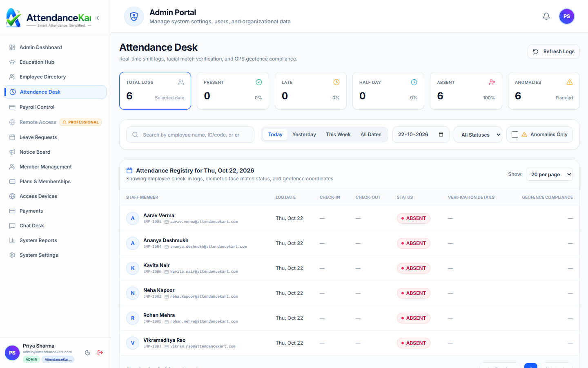Screen dimensions: 588x368
Task: Select the This Week filter
Action: coord(338,135)
